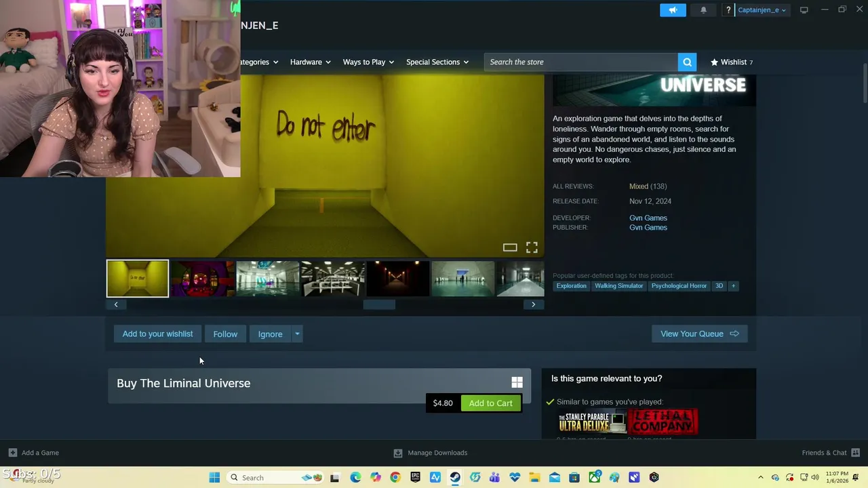Screen dimensions: 868x488
Task: Open File Explorer from the taskbar
Action: pos(534,478)
